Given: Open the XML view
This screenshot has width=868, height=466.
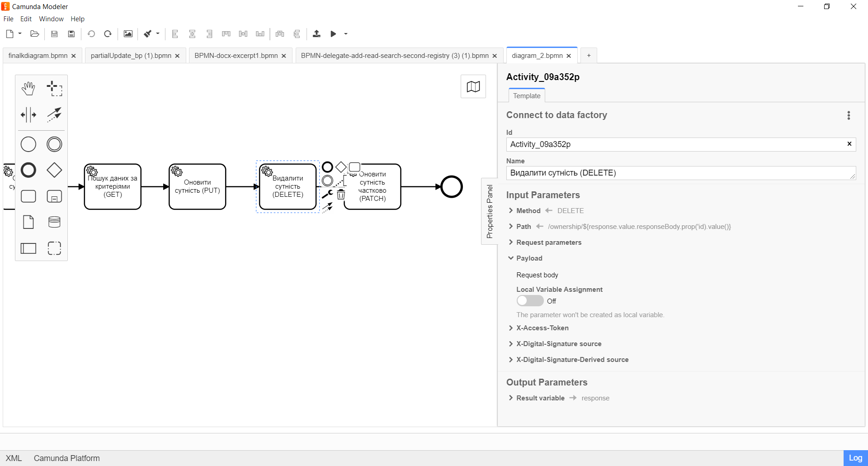Looking at the screenshot, I should pos(14,458).
